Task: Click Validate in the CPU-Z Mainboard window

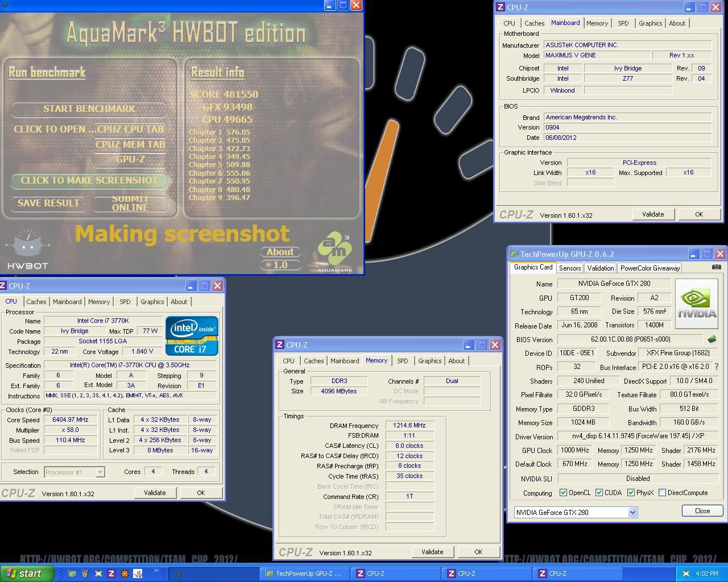Action: click(653, 214)
